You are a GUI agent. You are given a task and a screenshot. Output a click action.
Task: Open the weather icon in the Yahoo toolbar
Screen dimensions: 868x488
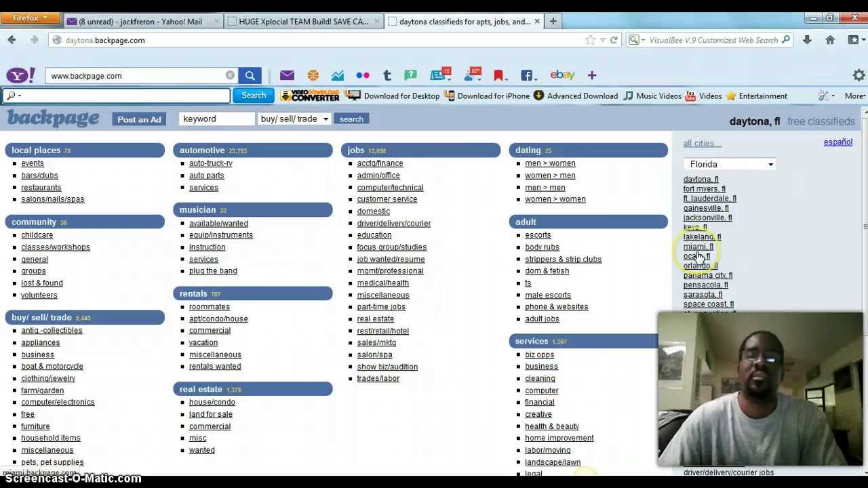click(x=471, y=75)
